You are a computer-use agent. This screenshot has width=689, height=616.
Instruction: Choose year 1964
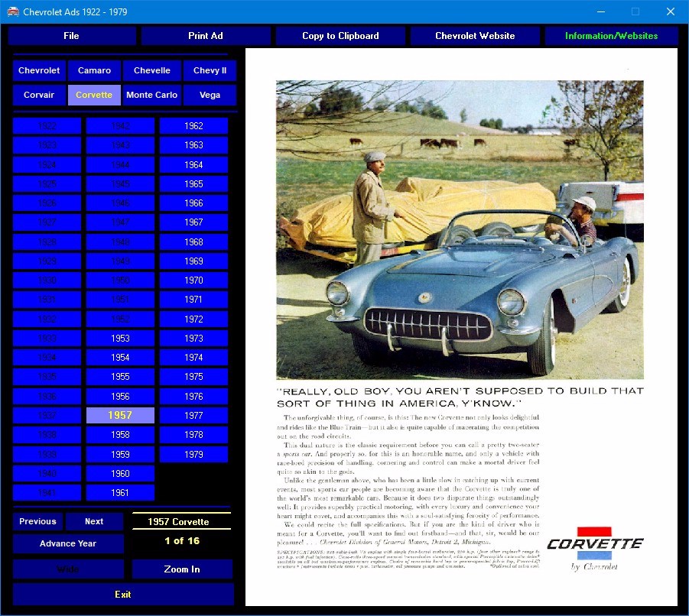click(x=193, y=165)
